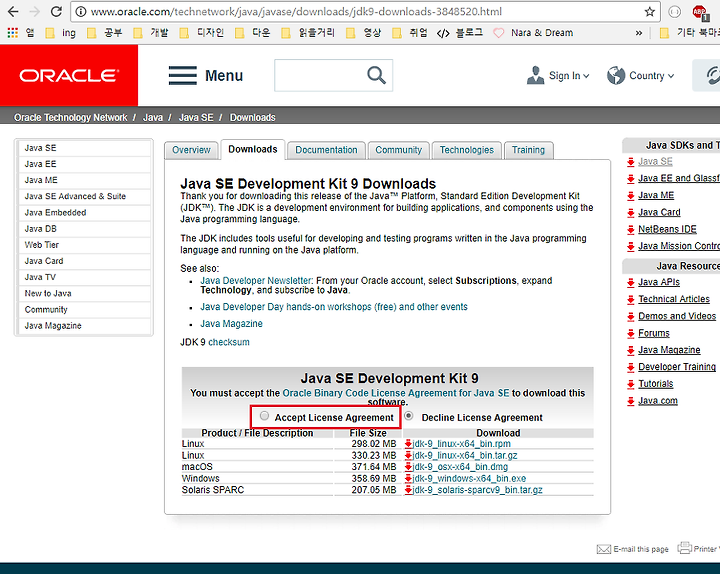Image resolution: width=720 pixels, height=574 pixels.
Task: Open Java Developer Newsletter link
Action: point(257,281)
